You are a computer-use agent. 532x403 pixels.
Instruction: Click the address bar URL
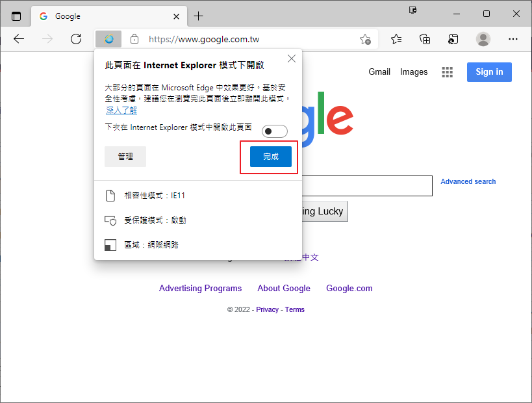204,40
